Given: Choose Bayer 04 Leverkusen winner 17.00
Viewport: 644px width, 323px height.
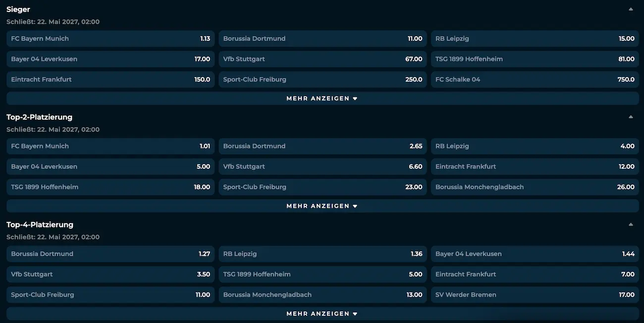Looking at the screenshot, I should [x=110, y=59].
